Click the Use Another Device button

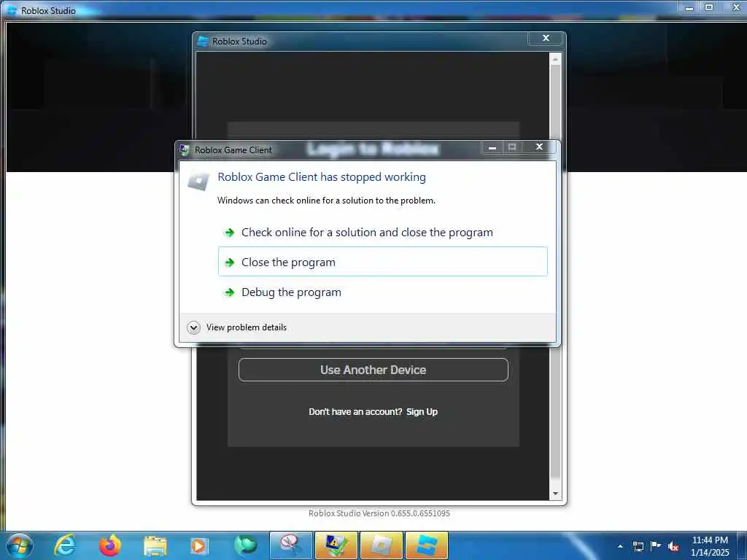point(373,370)
